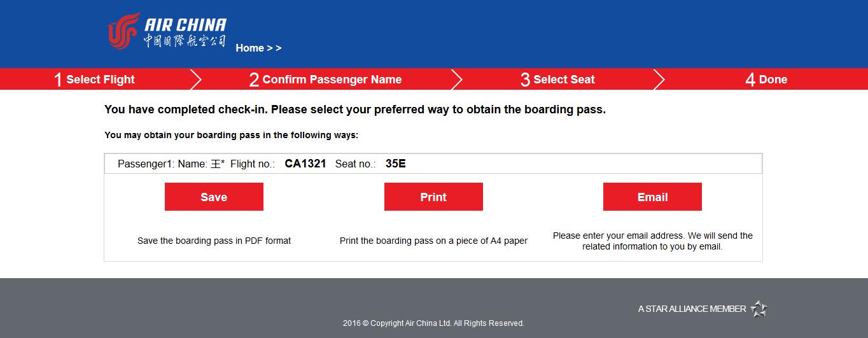868x338 pixels.
Task: Click the chevron arrow after Select Flight
Action: [x=196, y=79]
